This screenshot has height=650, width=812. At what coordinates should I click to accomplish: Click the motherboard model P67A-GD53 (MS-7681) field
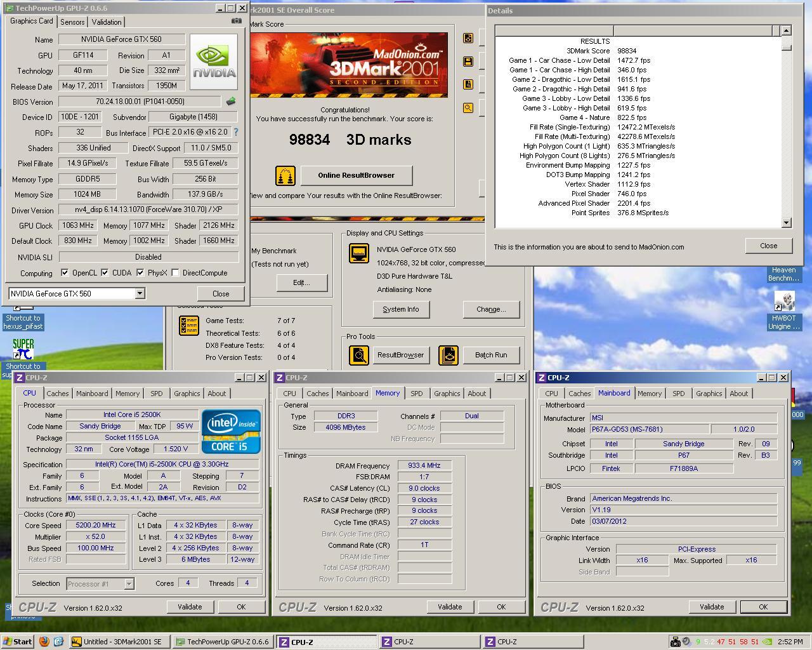click(648, 430)
